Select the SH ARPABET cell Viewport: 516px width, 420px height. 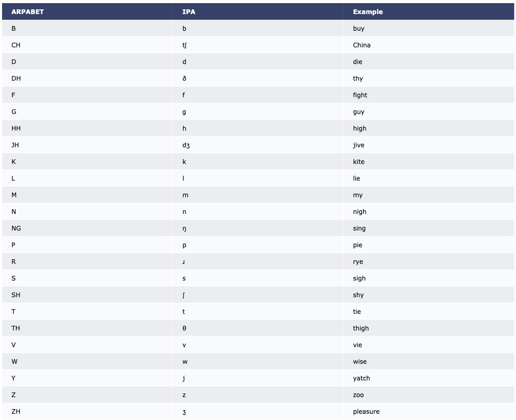point(16,295)
